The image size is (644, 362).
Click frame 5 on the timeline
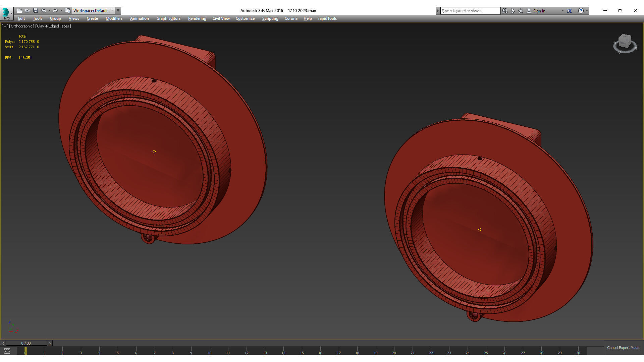(117, 353)
